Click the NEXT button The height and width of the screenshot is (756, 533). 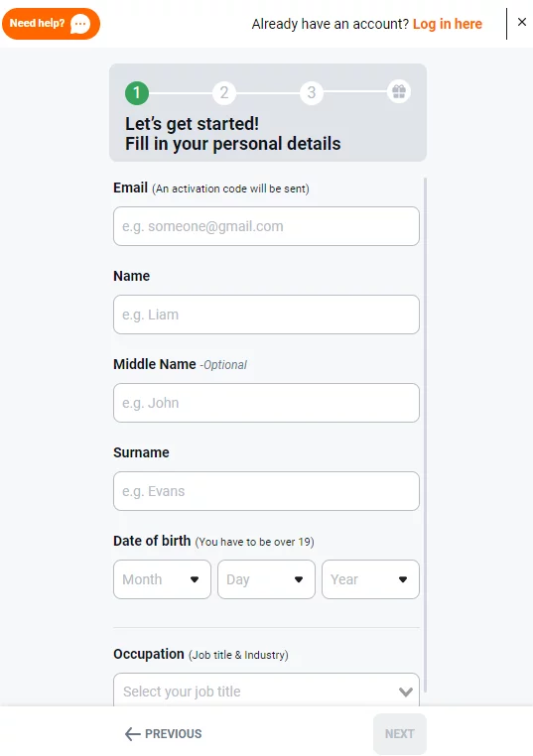pos(400,734)
